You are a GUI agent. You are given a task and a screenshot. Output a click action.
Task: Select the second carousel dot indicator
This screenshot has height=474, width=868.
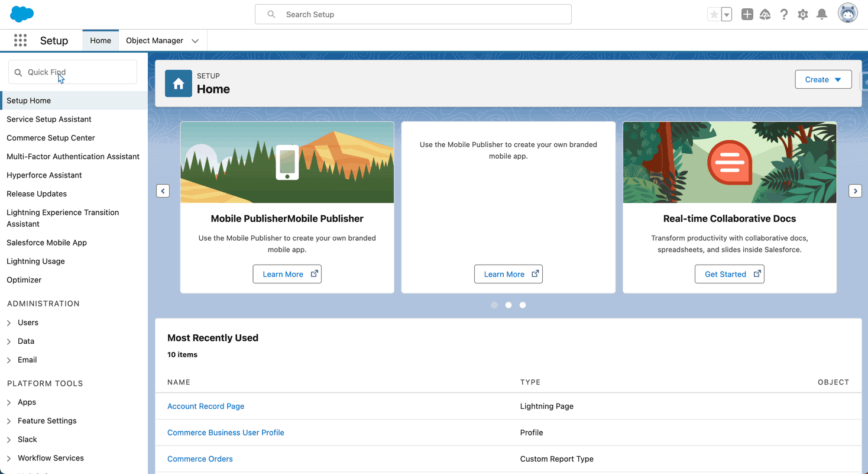coord(509,305)
